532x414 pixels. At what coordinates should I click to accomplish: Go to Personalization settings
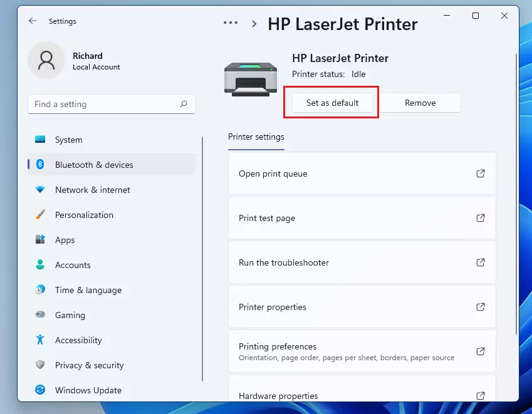click(112, 215)
